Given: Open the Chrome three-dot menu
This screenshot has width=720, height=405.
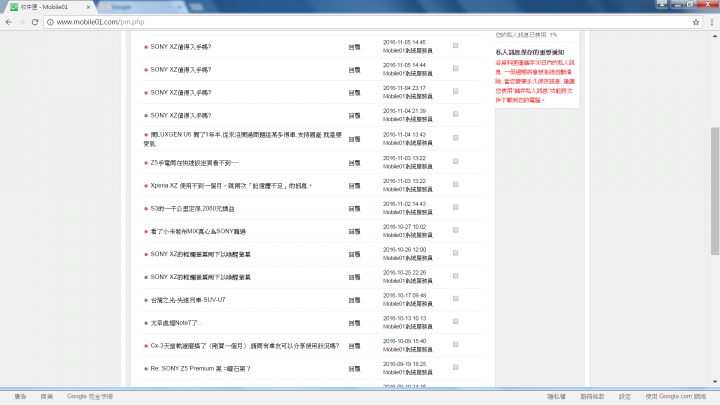Looking at the screenshot, I should tap(712, 22).
